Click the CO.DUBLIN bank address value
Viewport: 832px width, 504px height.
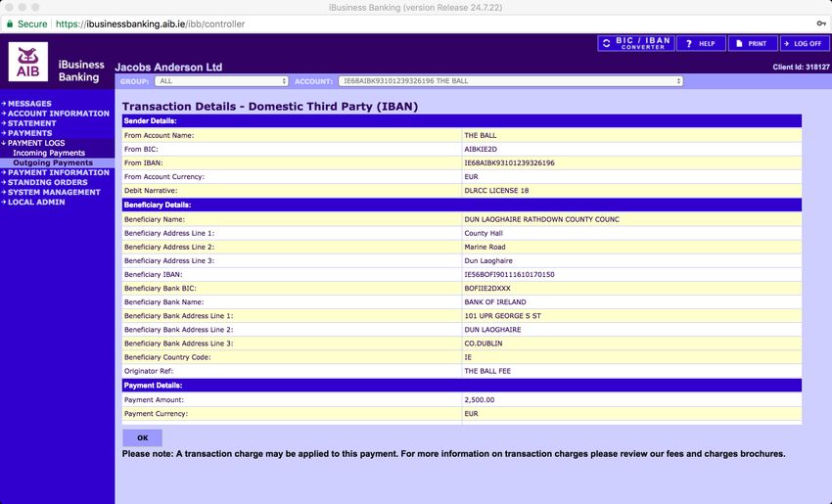pos(484,344)
